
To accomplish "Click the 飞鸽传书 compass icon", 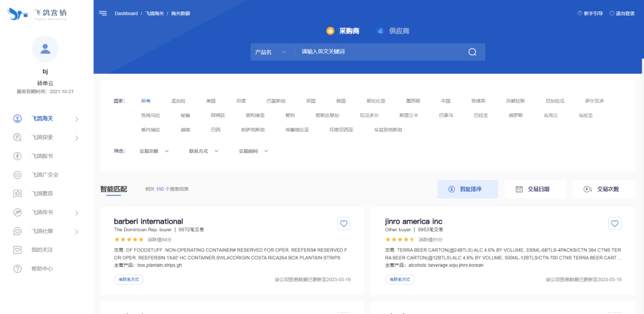I will pos(17,212).
